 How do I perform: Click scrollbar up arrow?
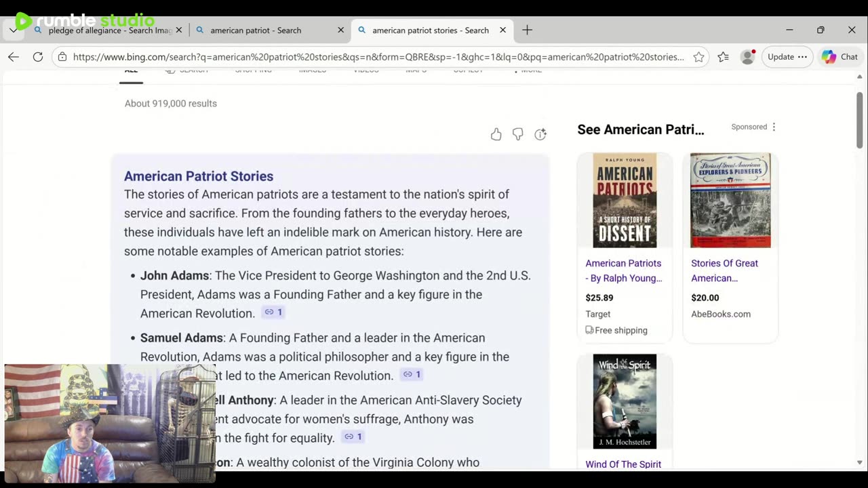click(860, 77)
